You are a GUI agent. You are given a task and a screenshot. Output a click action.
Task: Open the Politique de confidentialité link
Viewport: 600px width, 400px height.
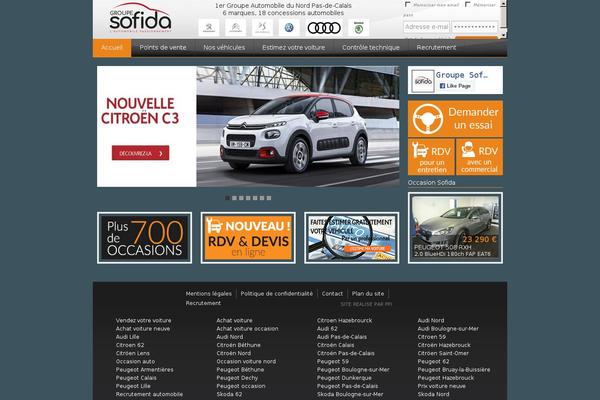[277, 294]
